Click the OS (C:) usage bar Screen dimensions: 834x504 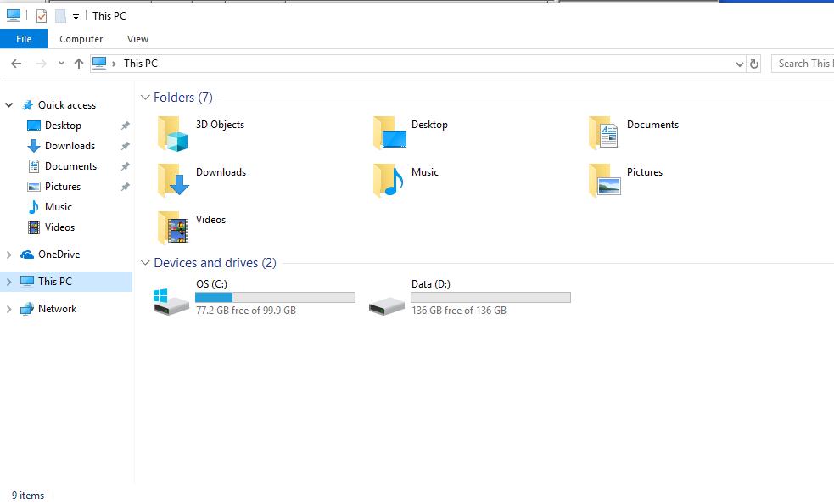[x=275, y=298]
